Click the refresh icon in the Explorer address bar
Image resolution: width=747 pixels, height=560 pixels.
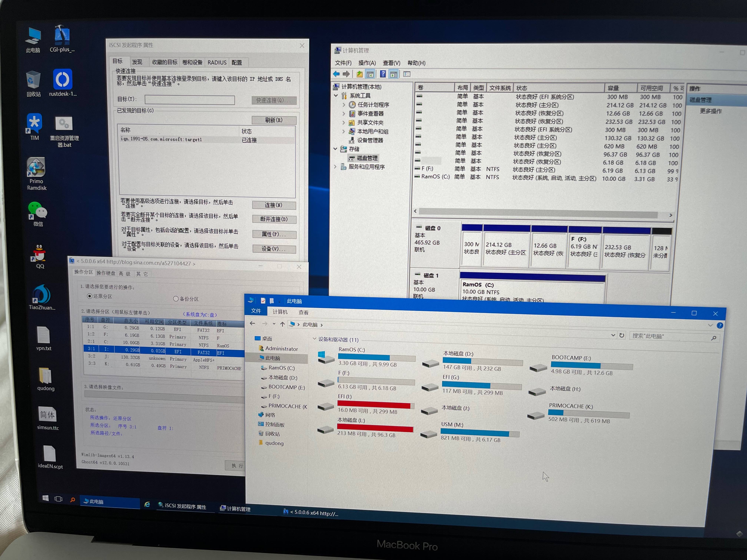pos(622,335)
